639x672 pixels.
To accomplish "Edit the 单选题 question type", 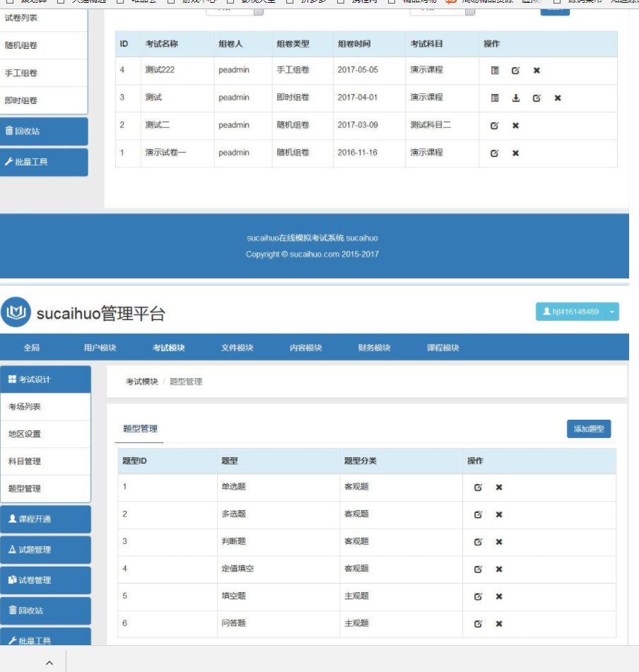I will (x=478, y=487).
